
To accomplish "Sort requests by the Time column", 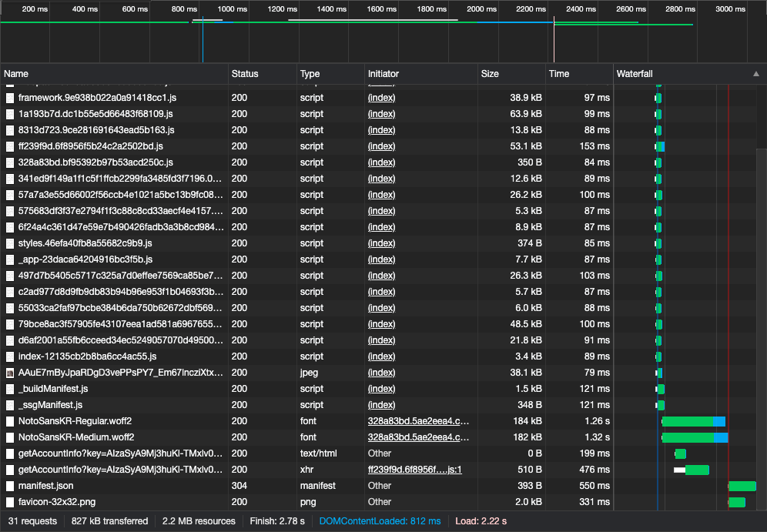I will [x=559, y=74].
